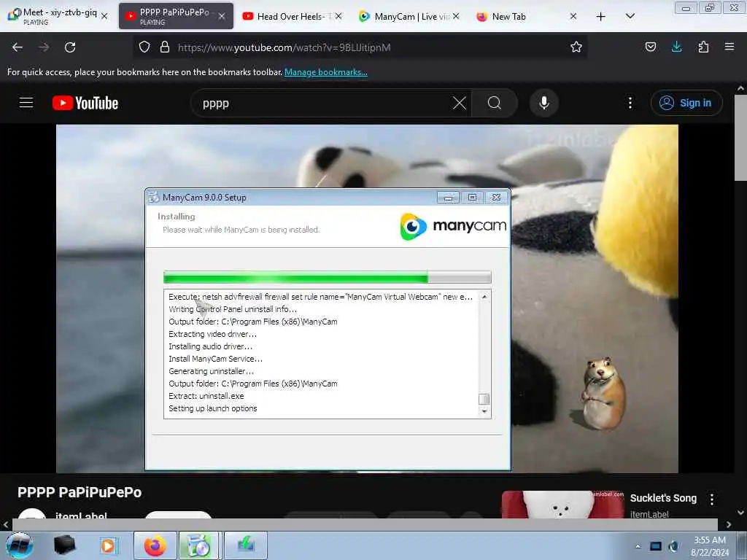The width and height of the screenshot is (747, 560).
Task: Sign in to YouTube
Action: (686, 103)
